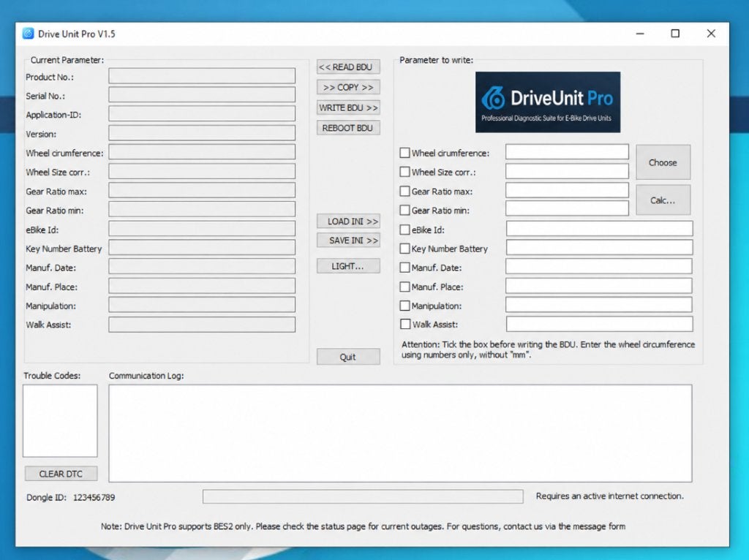The height and width of the screenshot is (560, 749).
Task: Focus the Manuf. Place write field
Action: coord(599,286)
